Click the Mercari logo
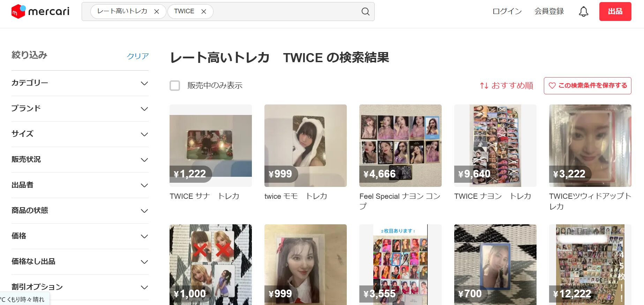 40,12
